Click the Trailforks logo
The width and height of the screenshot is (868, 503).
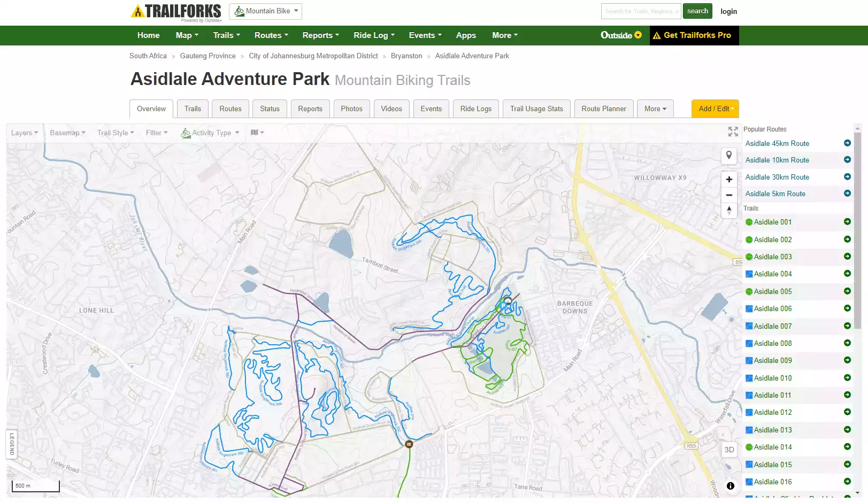pyautogui.click(x=176, y=12)
